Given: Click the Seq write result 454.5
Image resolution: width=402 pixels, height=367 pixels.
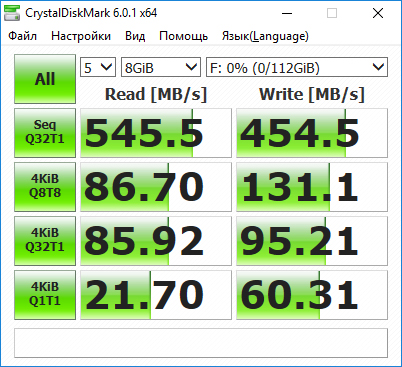Looking at the screenshot, I should (x=312, y=133).
